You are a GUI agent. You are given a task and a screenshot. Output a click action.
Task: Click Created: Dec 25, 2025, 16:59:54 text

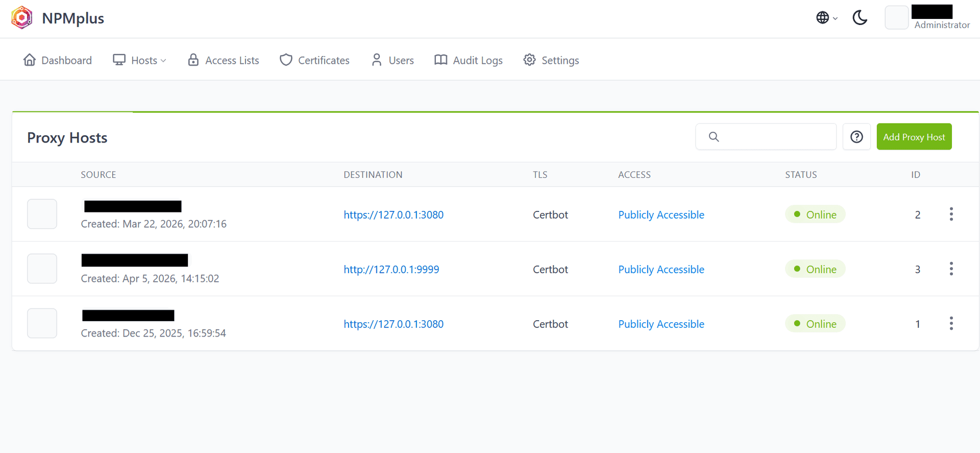(154, 333)
